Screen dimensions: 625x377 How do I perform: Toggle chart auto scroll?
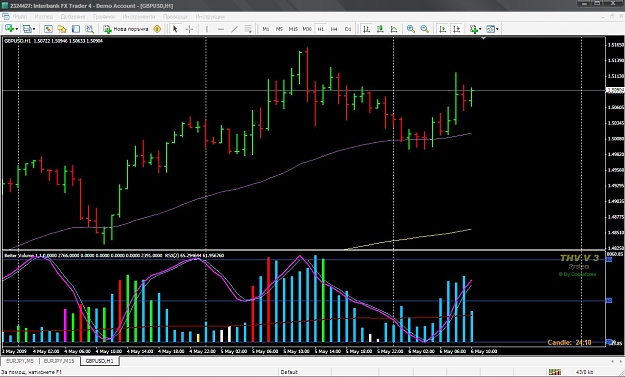tap(442, 29)
